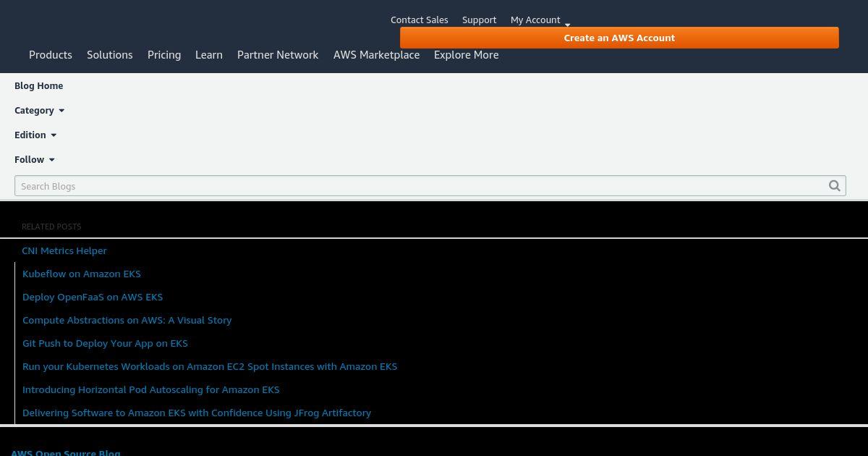The image size is (868, 456).
Task: Open Kubeflow on Amazon EKS post
Action: [x=82, y=274]
